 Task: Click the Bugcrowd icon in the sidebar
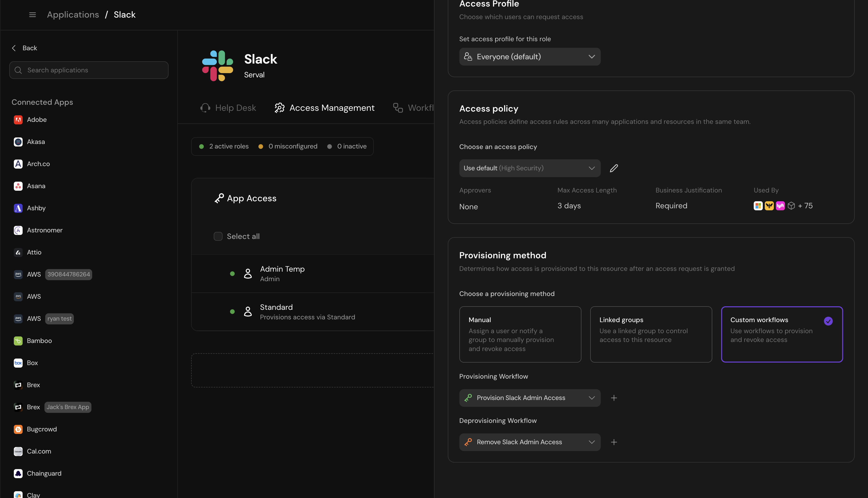[x=18, y=429]
